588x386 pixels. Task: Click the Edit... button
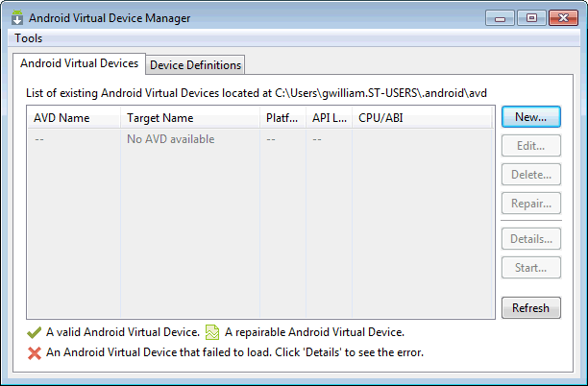pyautogui.click(x=531, y=146)
